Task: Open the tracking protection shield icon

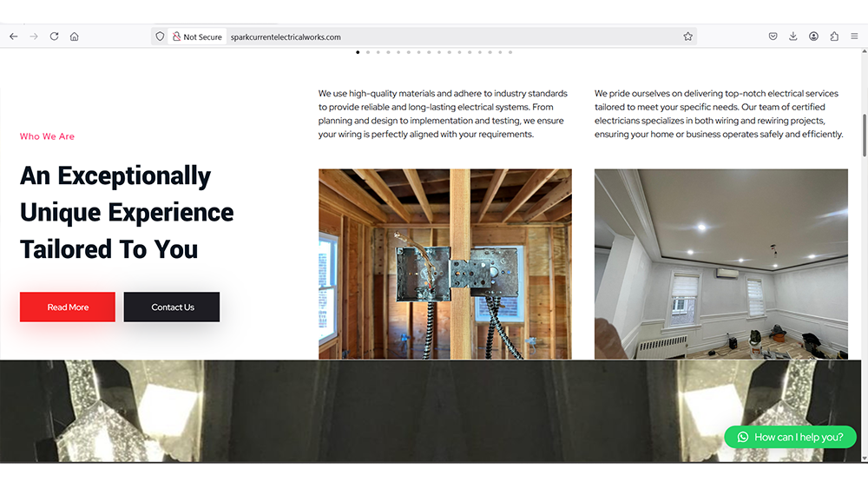Action: (x=160, y=36)
